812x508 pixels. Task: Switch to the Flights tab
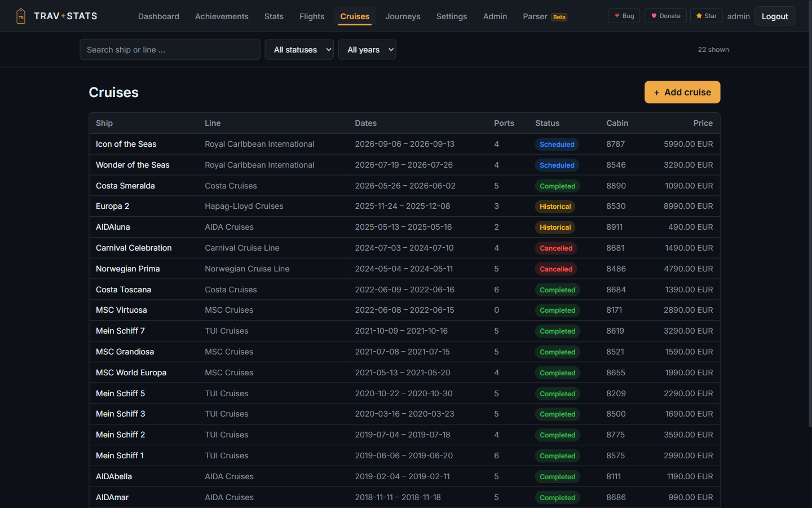(312, 16)
